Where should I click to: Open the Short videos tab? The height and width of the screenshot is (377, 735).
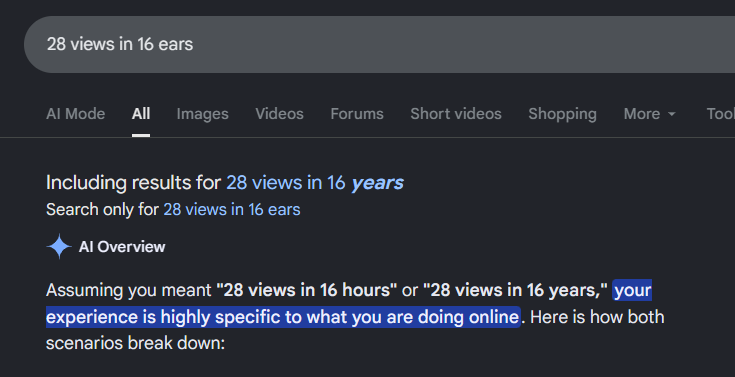456,114
